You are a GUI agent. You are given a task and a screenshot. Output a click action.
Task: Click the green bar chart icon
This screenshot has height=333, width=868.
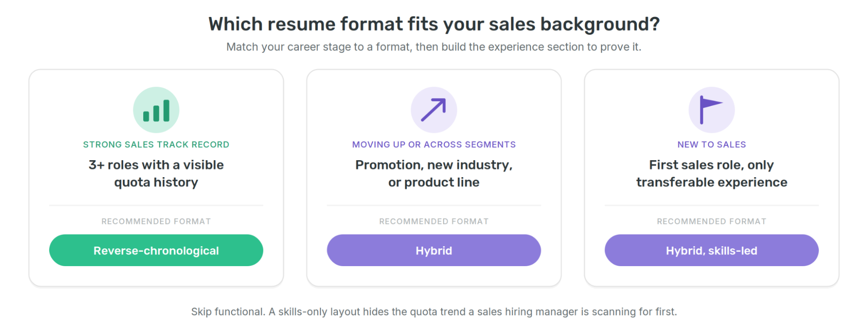coord(156,110)
